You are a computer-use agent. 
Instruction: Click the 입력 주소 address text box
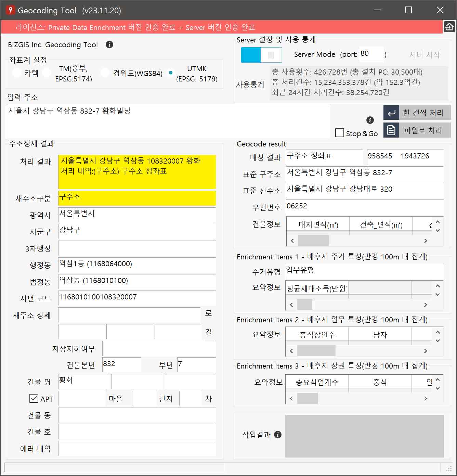tap(168, 121)
